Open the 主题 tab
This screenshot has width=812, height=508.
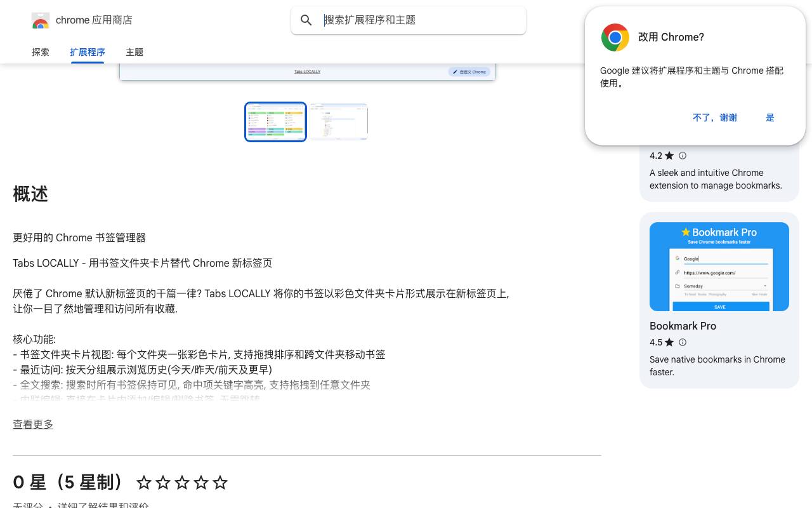click(134, 52)
